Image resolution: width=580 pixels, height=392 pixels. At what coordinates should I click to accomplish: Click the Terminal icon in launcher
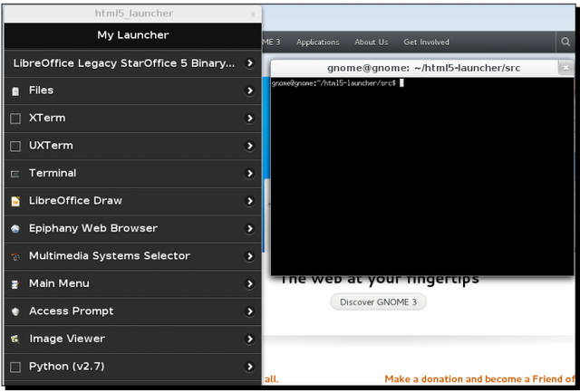coord(15,174)
